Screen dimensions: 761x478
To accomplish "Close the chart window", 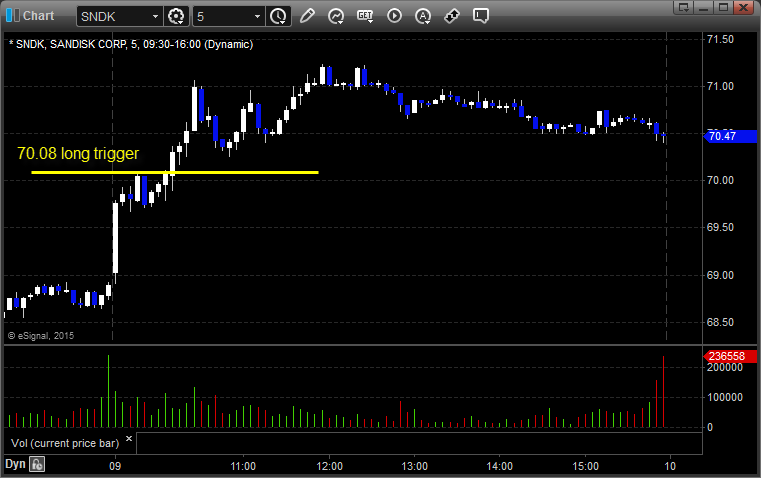I will [744, 7].
